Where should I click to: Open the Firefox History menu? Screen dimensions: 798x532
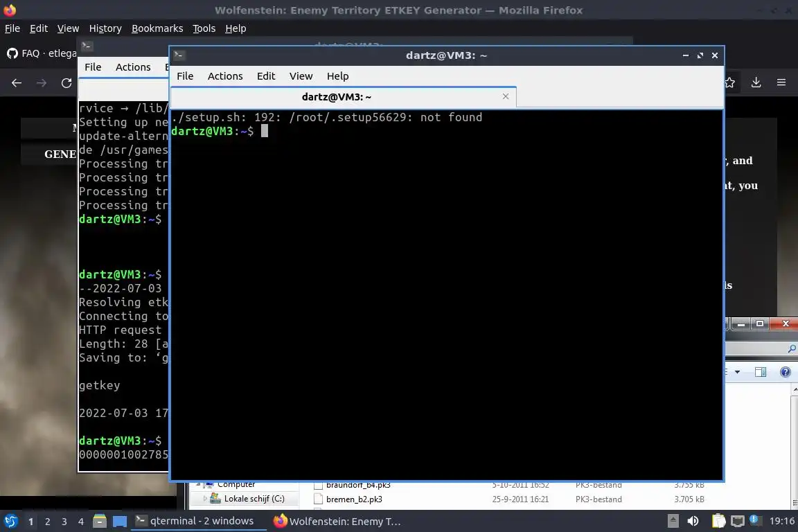pos(105,28)
